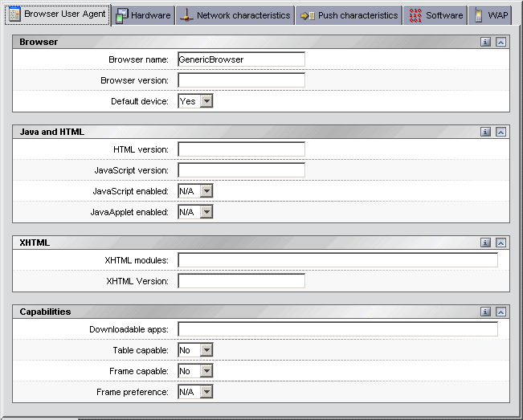Image resolution: width=523 pixels, height=420 pixels.
Task: Click the 'Frame capable:' label
Action: (139, 371)
